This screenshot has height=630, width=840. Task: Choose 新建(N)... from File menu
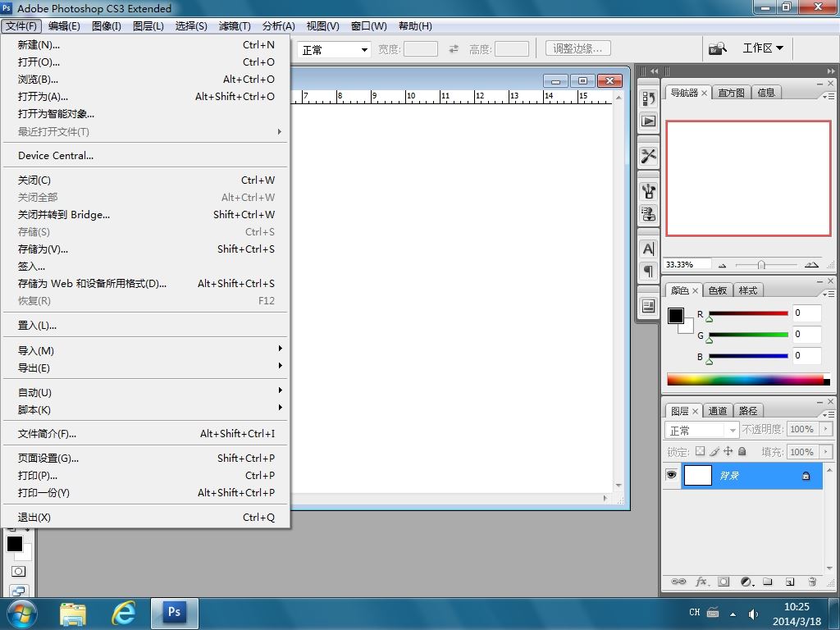click(x=145, y=45)
